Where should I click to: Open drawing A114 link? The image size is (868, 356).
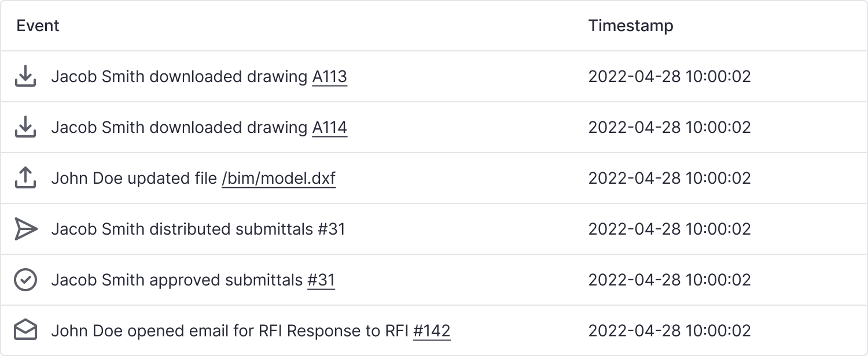coord(330,128)
